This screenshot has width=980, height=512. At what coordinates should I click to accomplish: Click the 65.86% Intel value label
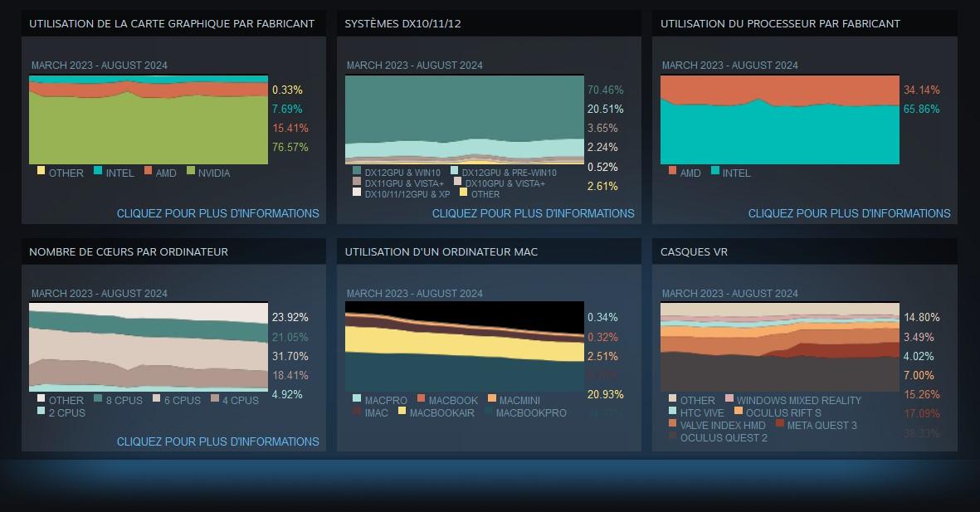click(x=921, y=109)
